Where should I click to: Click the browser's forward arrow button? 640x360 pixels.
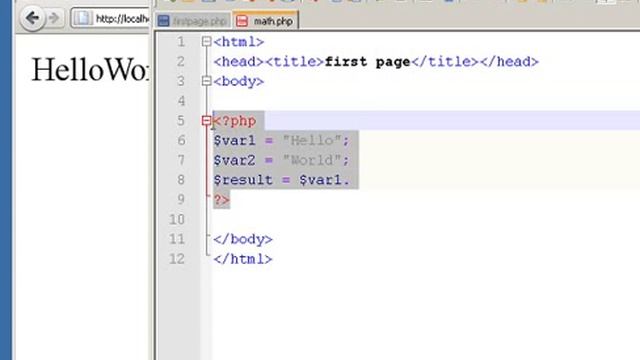click(x=54, y=18)
